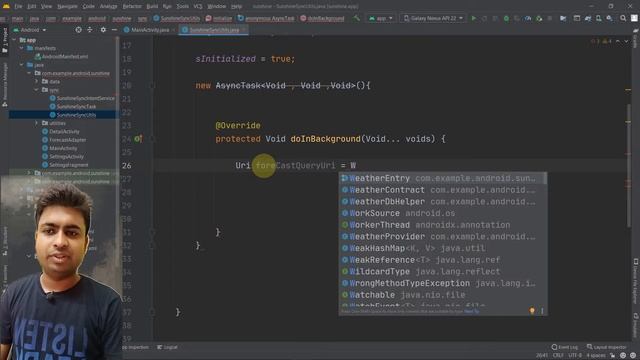Viewport: 640px width, 360px height.
Task: Open the Edit menu
Action: click(32, 7)
